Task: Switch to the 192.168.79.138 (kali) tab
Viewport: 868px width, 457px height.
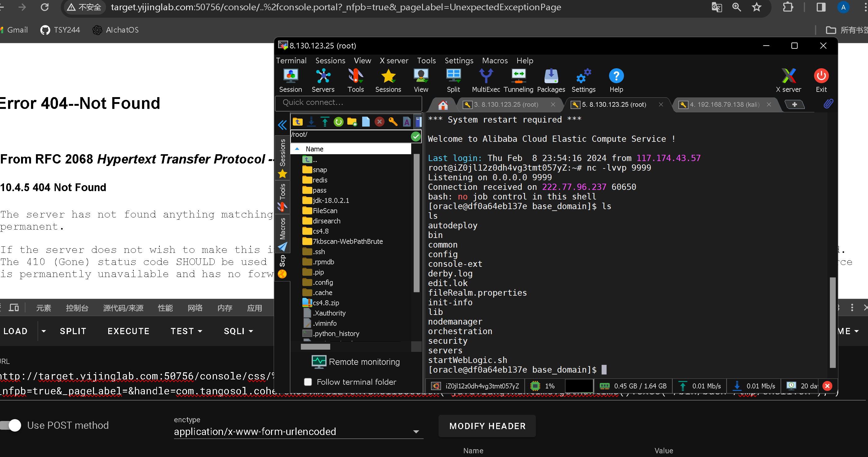Action: (x=724, y=105)
